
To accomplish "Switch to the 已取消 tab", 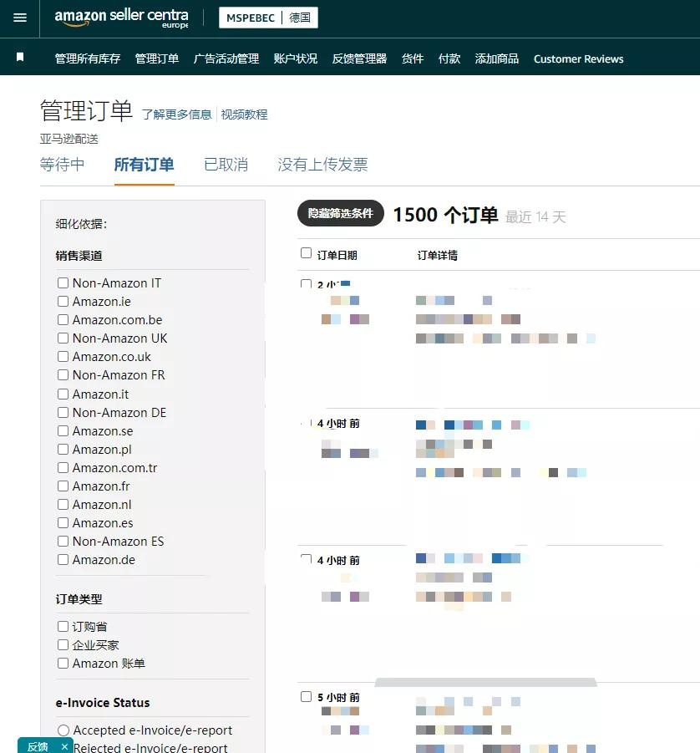I will [226, 165].
